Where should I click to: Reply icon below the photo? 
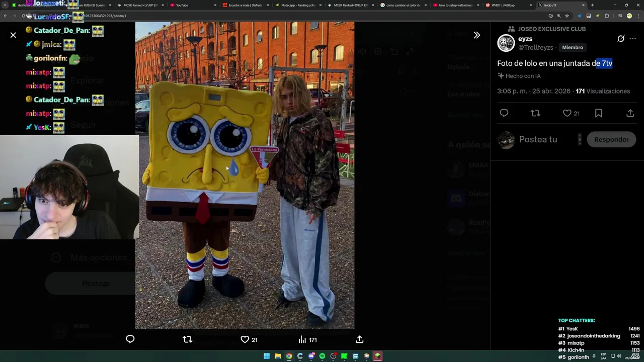click(x=130, y=339)
